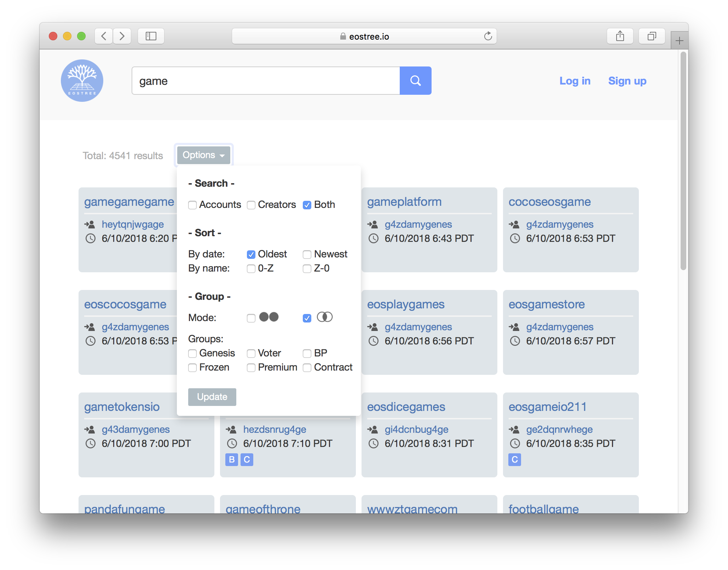
Task: Click into the search field containing game
Action: pos(266,81)
